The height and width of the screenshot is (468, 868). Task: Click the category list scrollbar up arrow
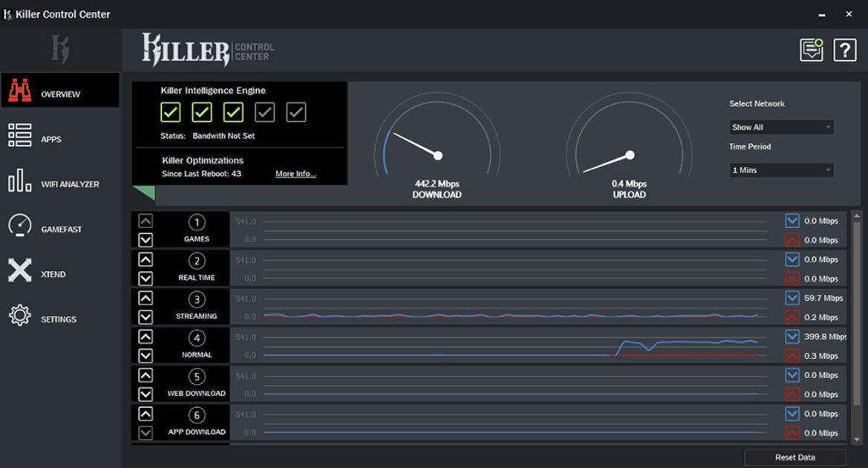click(x=857, y=215)
